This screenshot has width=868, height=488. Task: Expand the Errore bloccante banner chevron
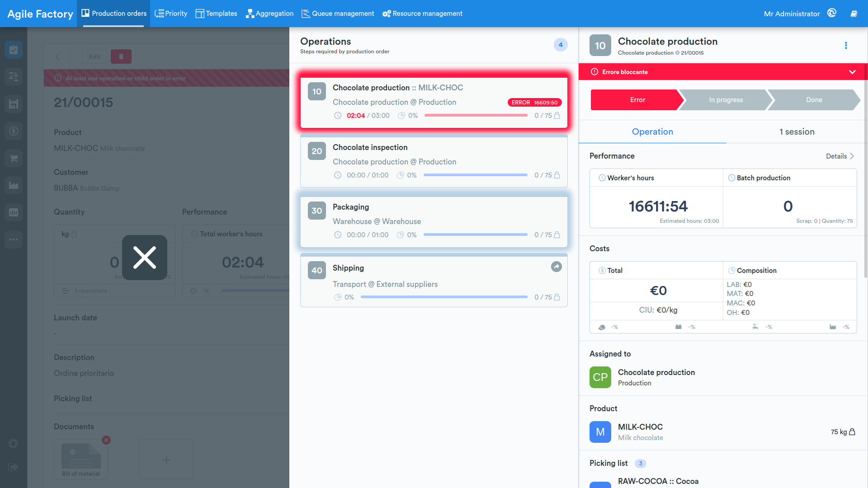(x=852, y=72)
